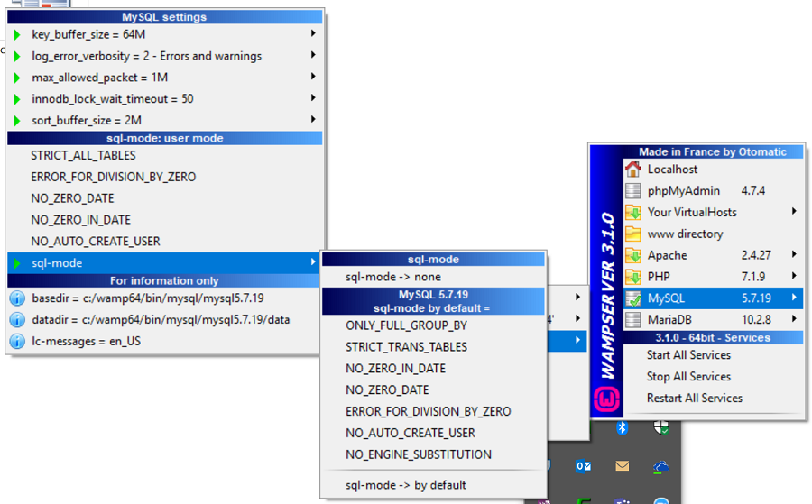
Task: Click the www directory folder icon
Action: [x=632, y=234]
